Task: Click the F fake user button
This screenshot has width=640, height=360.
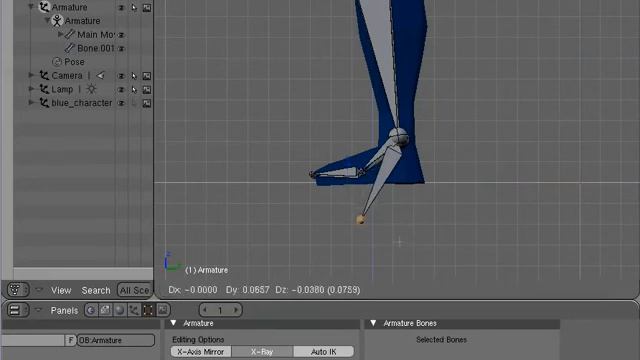Action: 71,340
